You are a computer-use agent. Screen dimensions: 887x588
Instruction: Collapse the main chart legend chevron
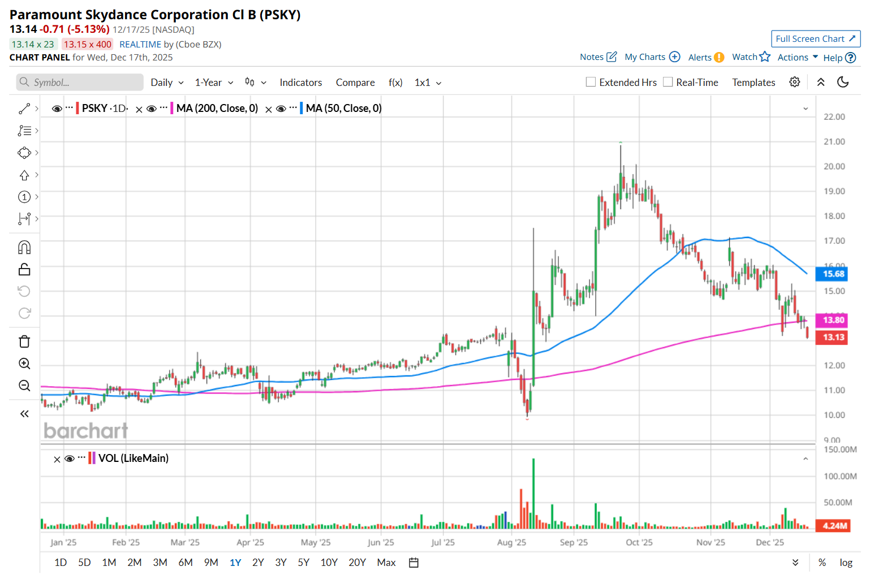point(806,109)
